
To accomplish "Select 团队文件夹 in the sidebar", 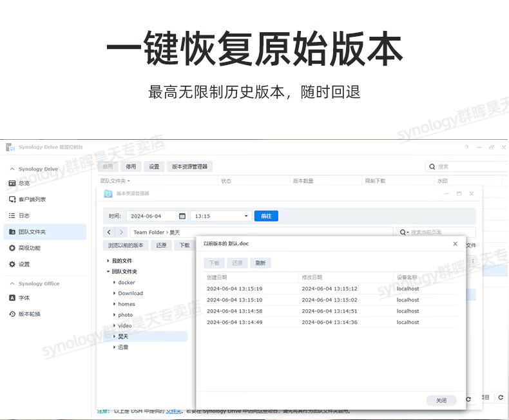I will click(x=45, y=232).
